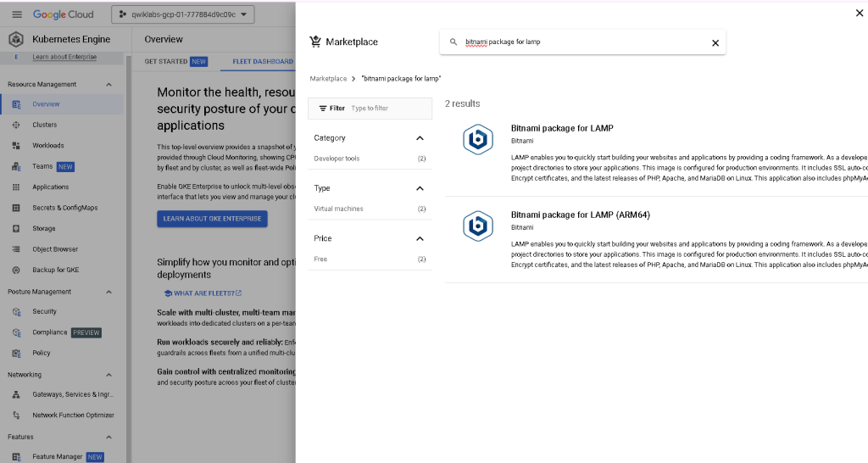Viewport: 868px width, 463px height.
Task: Collapse the Features section
Action: (x=108, y=437)
